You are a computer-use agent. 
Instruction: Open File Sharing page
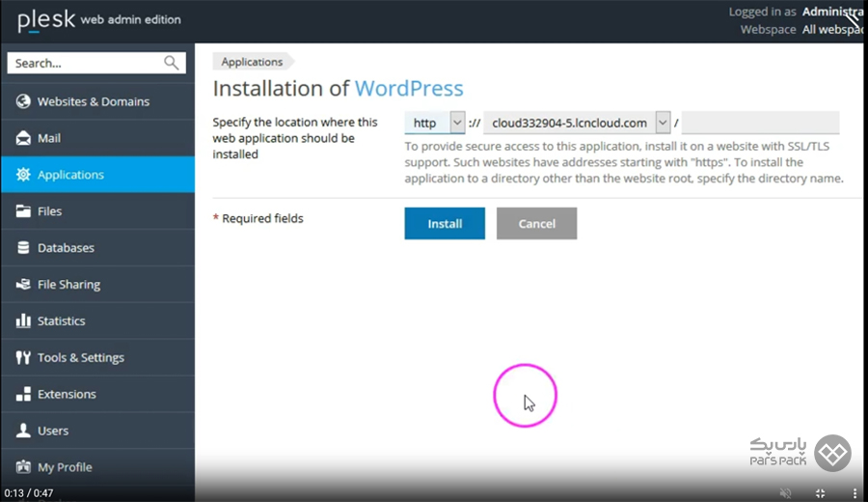(97, 284)
